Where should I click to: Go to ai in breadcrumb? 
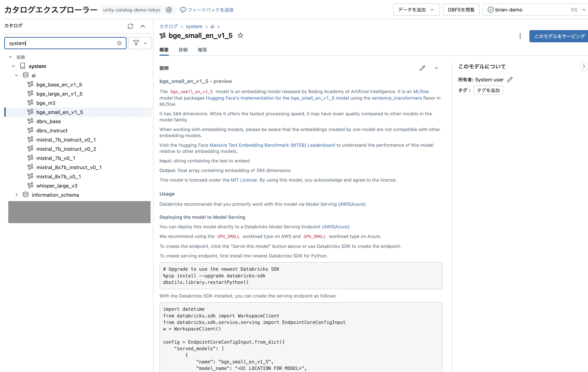point(212,26)
